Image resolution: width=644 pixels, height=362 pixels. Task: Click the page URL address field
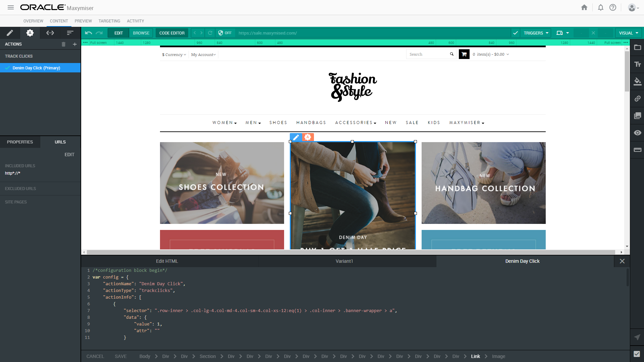[x=369, y=33]
